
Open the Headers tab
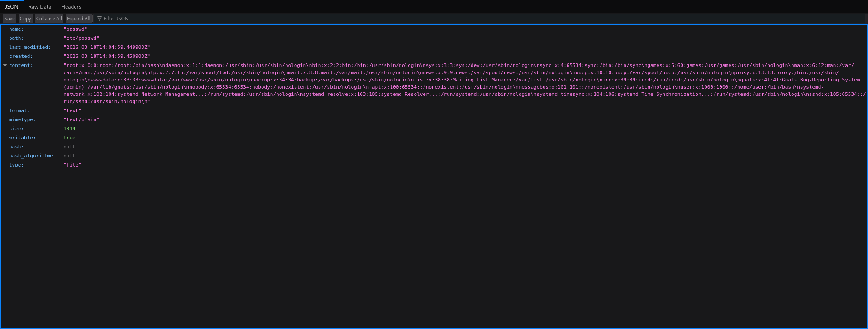71,7
